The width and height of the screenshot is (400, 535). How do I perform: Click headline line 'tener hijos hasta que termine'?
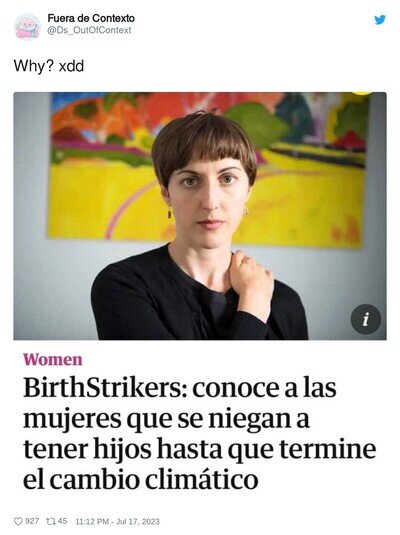click(200, 450)
